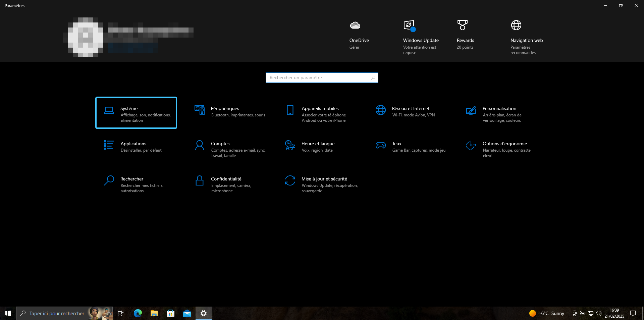Click the Périphériques keyboard and speaker icon
This screenshot has height=320, width=644.
[x=200, y=110]
